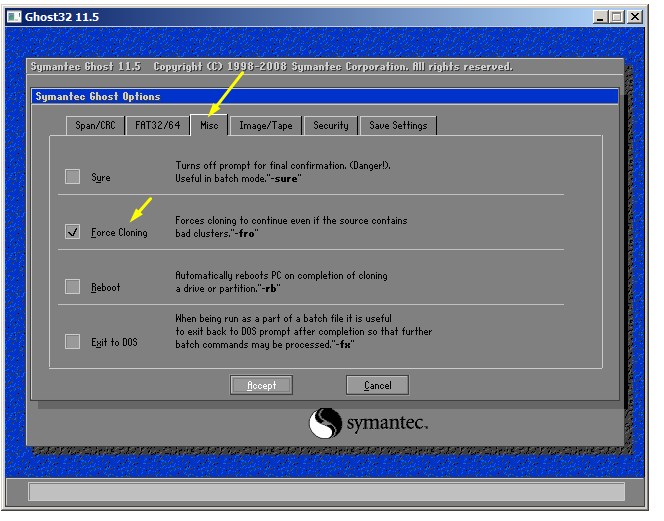The image size is (664, 521).
Task: Click the empty status bar field
Action: (326, 492)
